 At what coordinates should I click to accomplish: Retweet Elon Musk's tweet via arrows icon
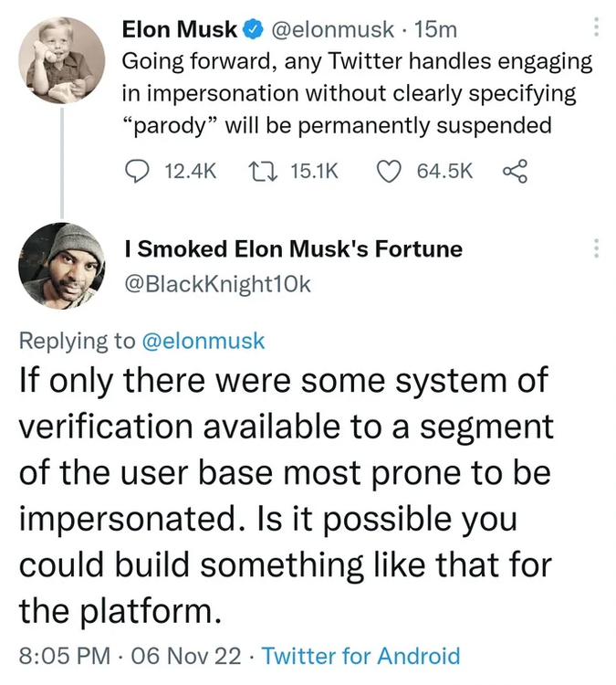click(x=260, y=171)
